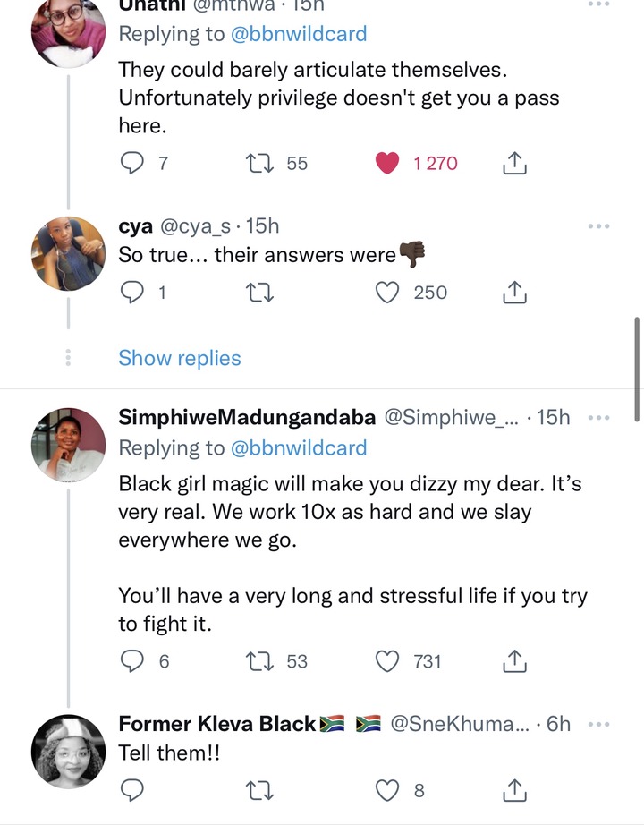Screen dimensions: 644x825
Task: Open @bbnwildcard mention in Simphiwe's reply
Action: tap(299, 447)
